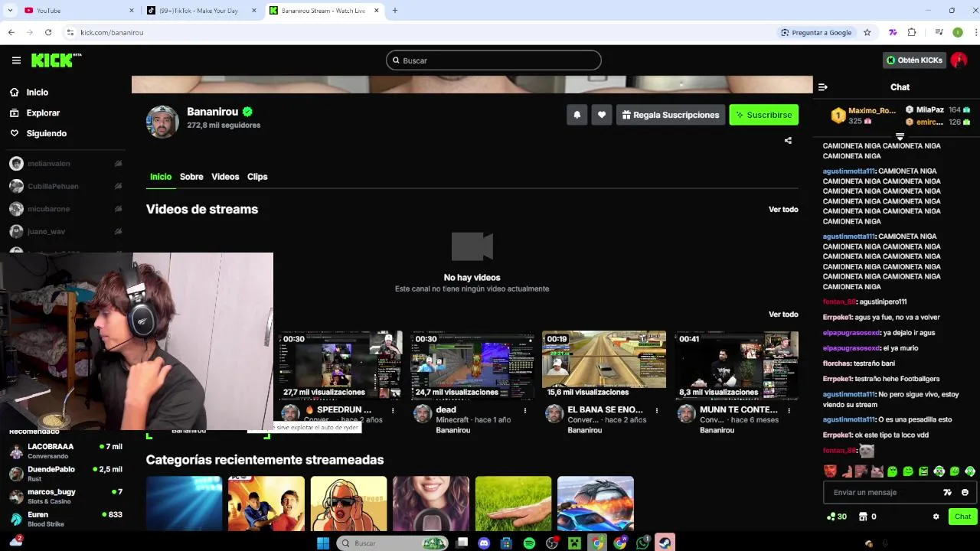Image resolution: width=980 pixels, height=551 pixels.
Task: Switch to the Videos tab
Action: (x=225, y=177)
